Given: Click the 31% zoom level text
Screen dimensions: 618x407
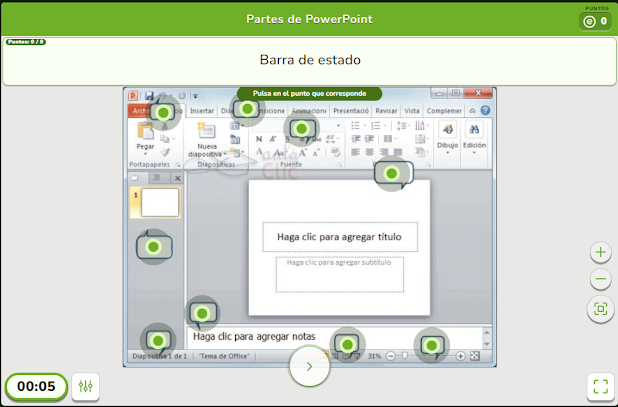Looking at the screenshot, I should click(374, 356).
